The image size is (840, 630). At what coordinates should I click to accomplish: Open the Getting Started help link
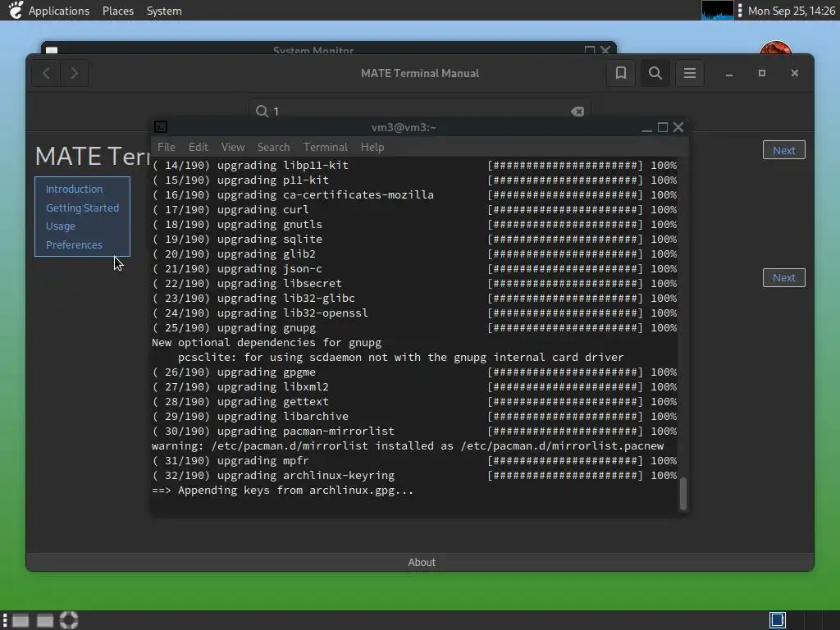pyautogui.click(x=82, y=208)
